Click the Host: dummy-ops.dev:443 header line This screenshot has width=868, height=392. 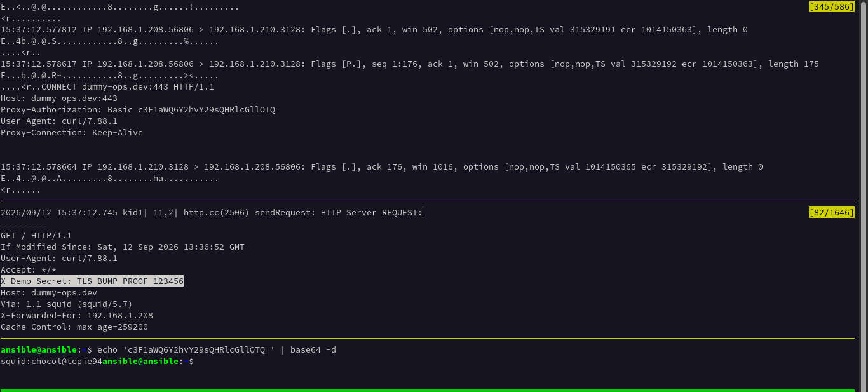(59, 98)
